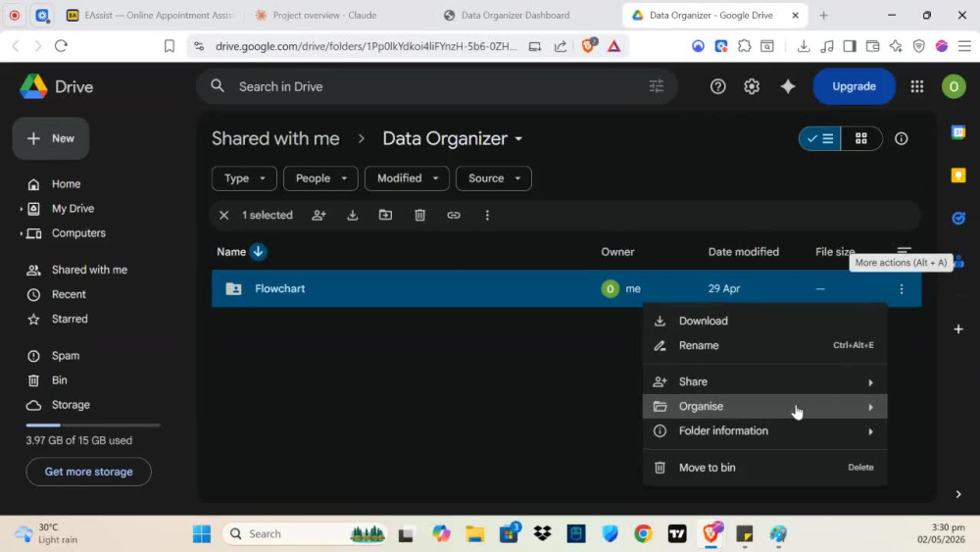Click the Flowchart row three-dot menu
The image size is (980, 552).
click(902, 289)
